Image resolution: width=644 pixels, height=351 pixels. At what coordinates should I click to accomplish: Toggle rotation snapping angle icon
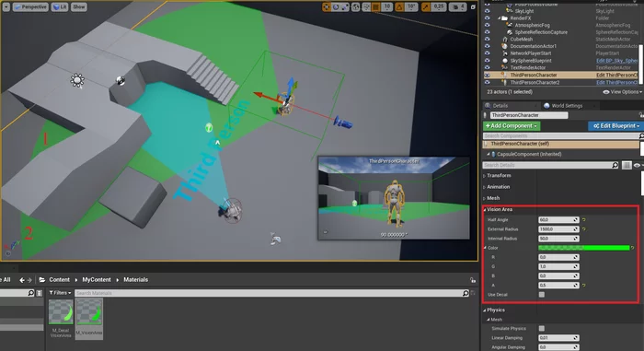[399, 7]
